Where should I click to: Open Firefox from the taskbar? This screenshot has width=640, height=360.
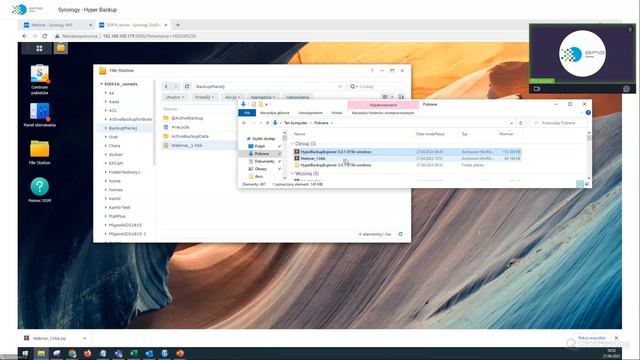87,353
